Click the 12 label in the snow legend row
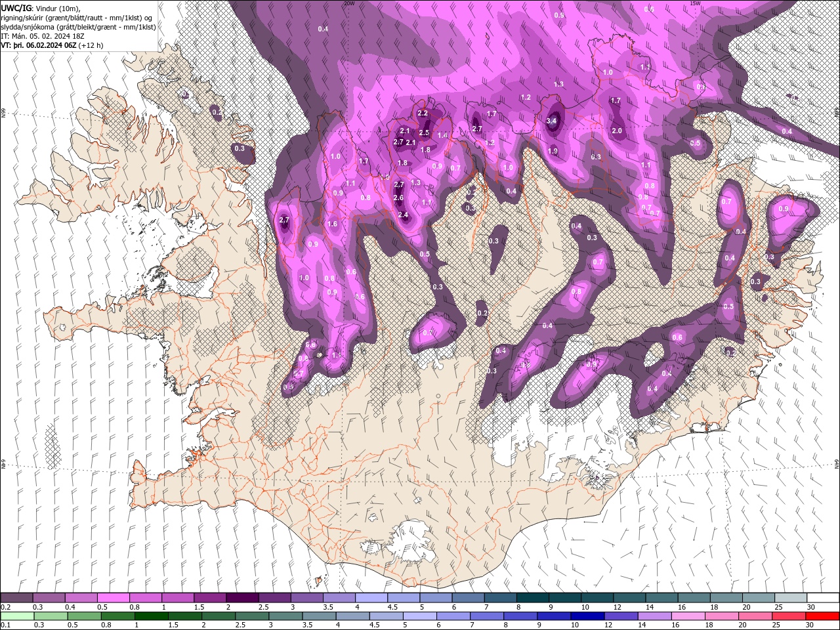840x630 pixels. coord(617,607)
